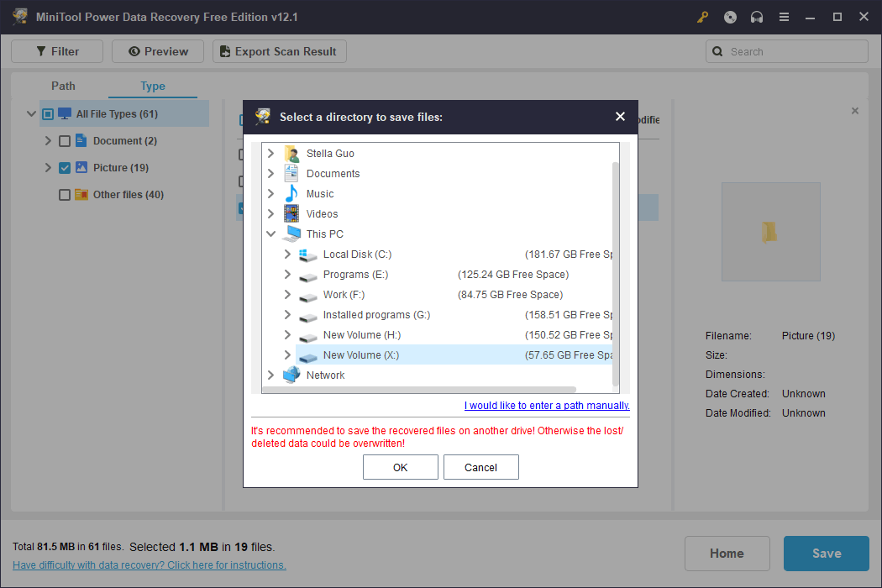Screen dimensions: 882x588
Task: Switch to the Type tab
Action: click(152, 86)
